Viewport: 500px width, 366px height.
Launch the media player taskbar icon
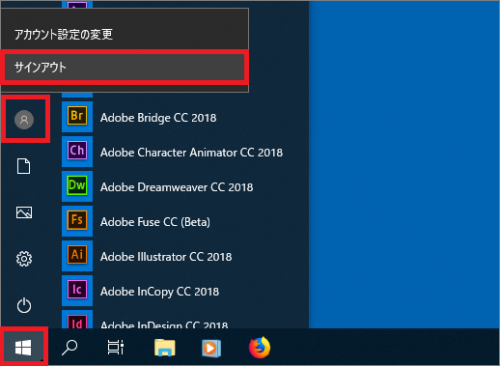tap(211, 348)
